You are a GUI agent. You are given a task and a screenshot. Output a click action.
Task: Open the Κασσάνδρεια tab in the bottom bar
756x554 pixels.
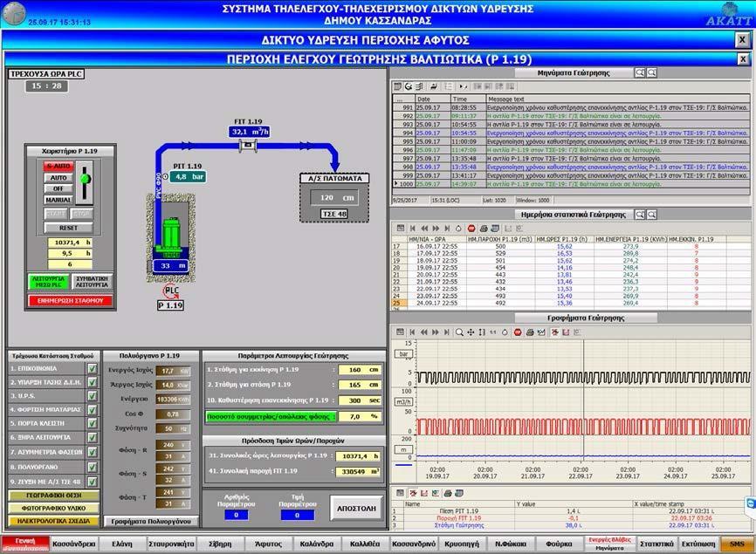pos(74,544)
